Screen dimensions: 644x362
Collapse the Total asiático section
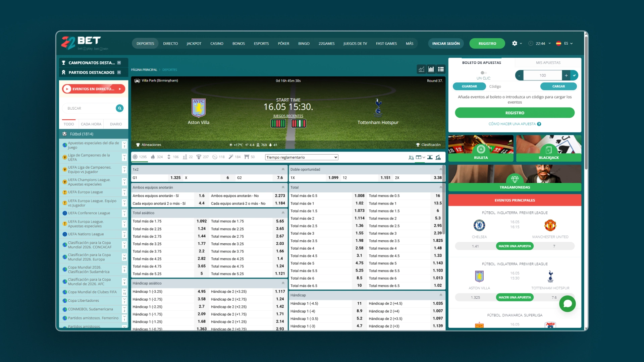point(283,213)
